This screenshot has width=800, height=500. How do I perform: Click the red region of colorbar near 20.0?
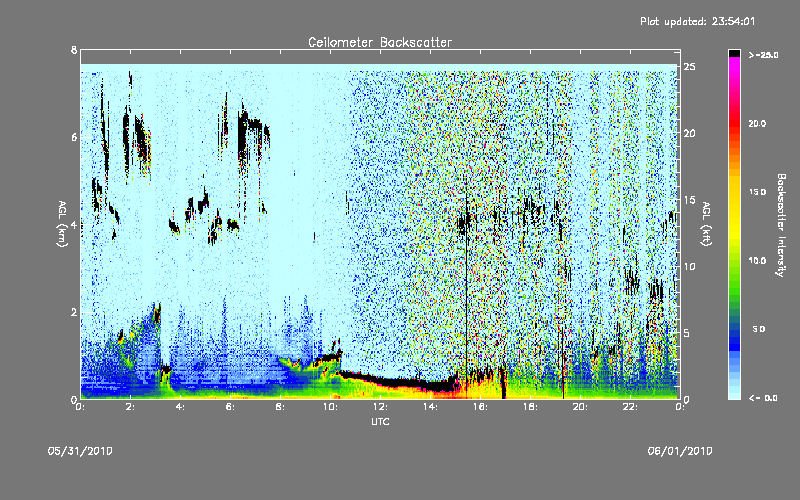point(734,123)
